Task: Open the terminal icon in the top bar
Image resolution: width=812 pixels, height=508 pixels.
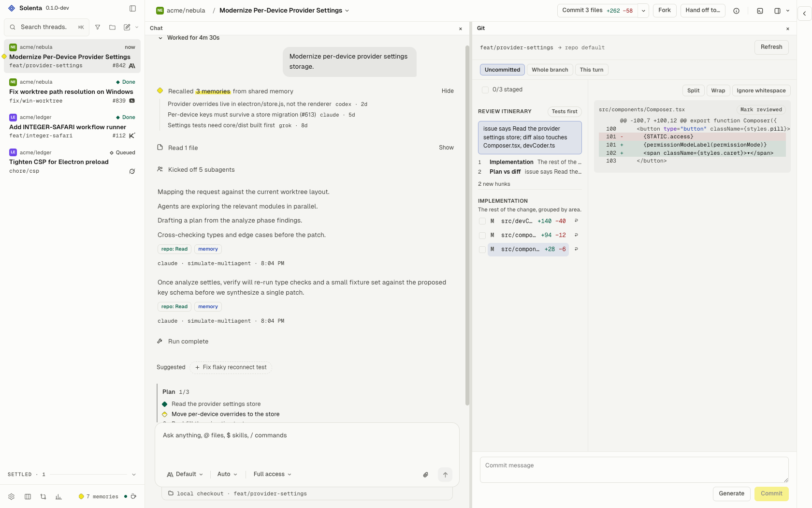Action: tap(760, 11)
